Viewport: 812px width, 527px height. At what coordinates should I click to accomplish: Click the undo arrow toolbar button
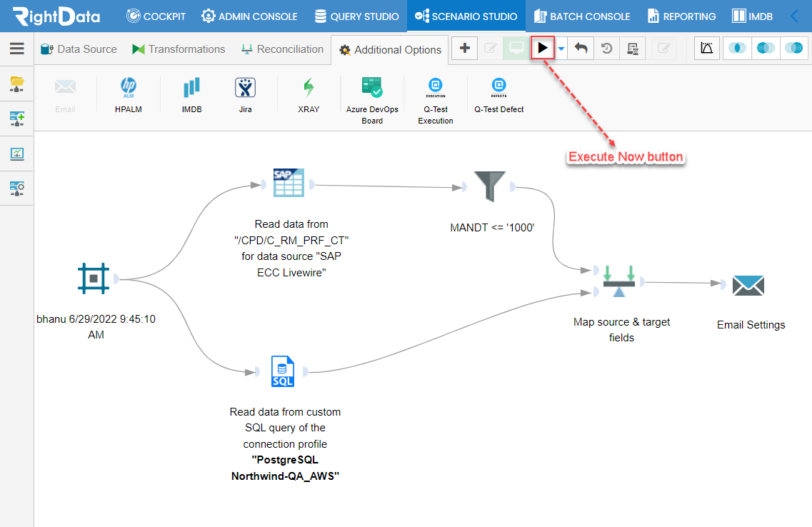point(581,48)
